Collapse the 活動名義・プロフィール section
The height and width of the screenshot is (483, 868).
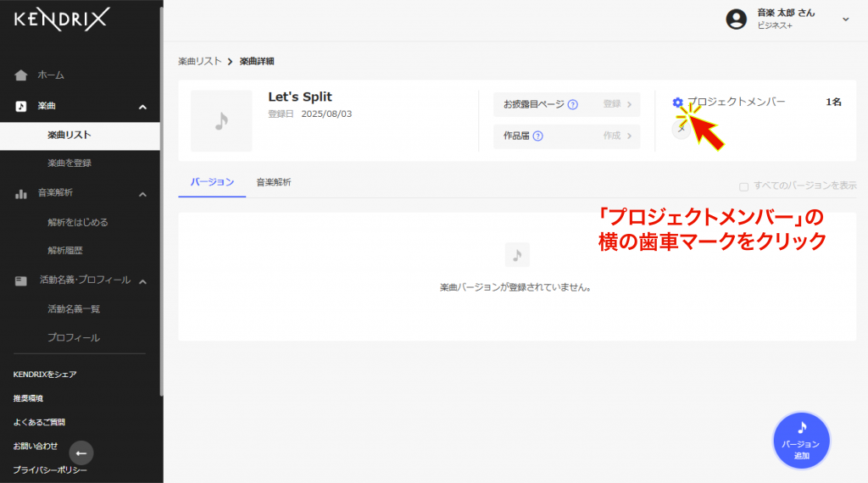click(142, 281)
